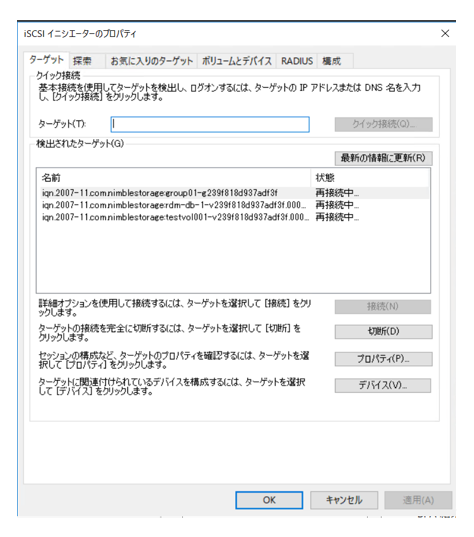Select the rdm-db-1 target row
This screenshot has width=474, height=537.
pyautogui.click(x=233, y=205)
